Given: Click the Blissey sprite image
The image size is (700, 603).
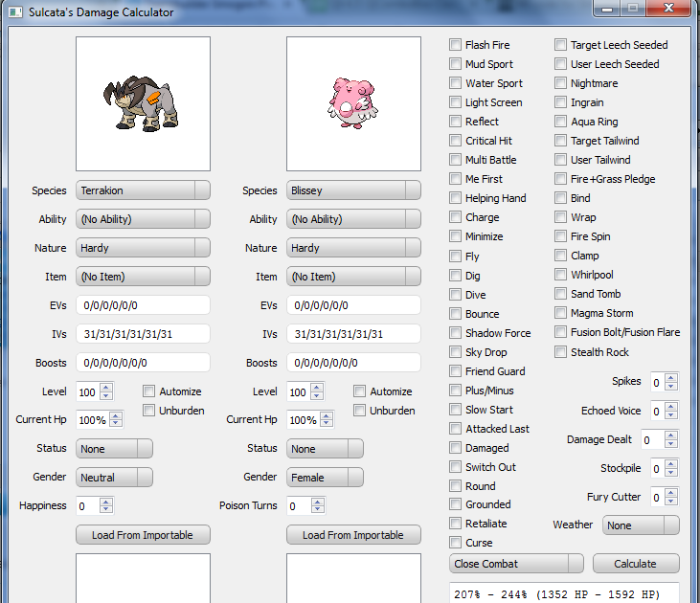Looking at the screenshot, I should pos(353,103).
